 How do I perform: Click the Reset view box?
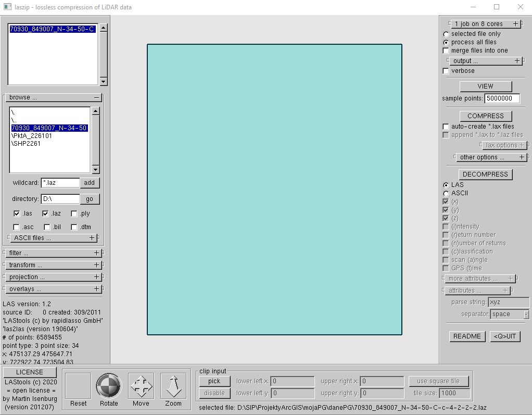pyautogui.click(x=78, y=386)
